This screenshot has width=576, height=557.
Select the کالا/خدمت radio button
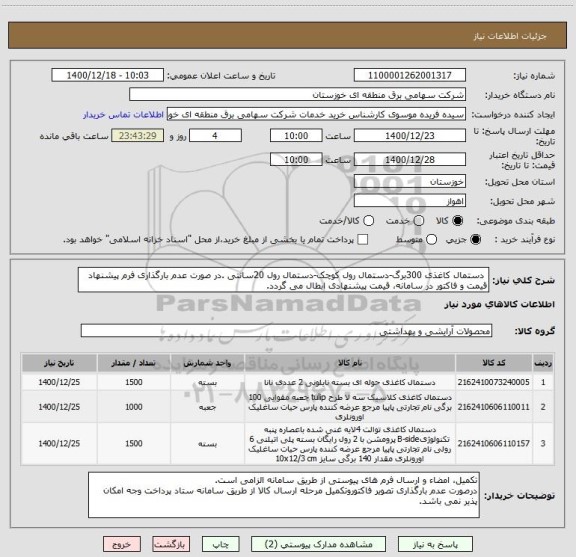(x=368, y=220)
